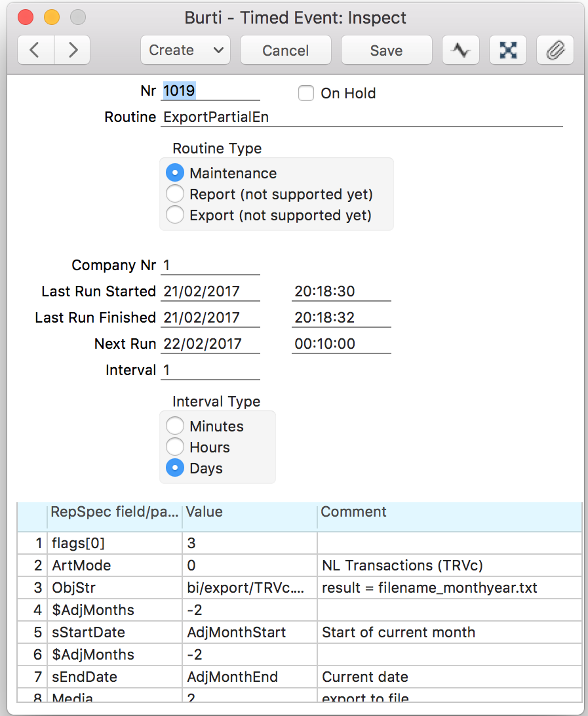This screenshot has width=588, height=716.
Task: Set interval type to Minutes
Action: (175, 426)
